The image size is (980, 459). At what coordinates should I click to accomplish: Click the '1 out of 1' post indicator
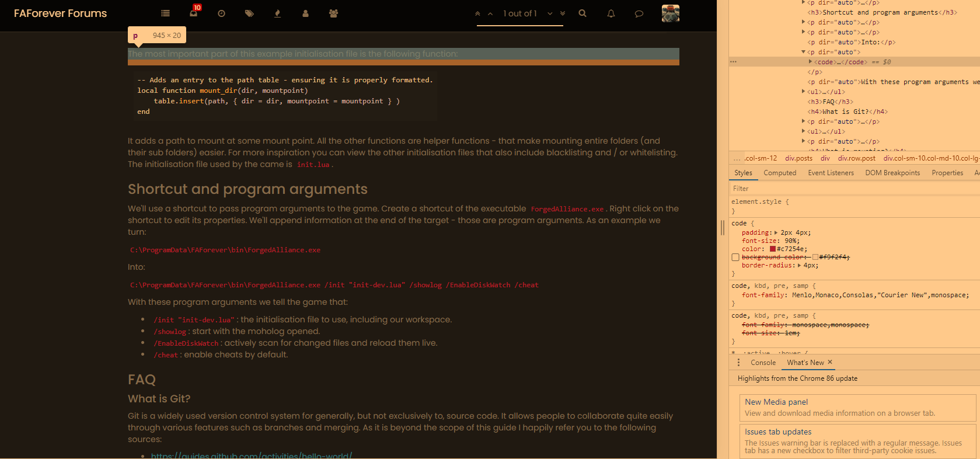520,13
